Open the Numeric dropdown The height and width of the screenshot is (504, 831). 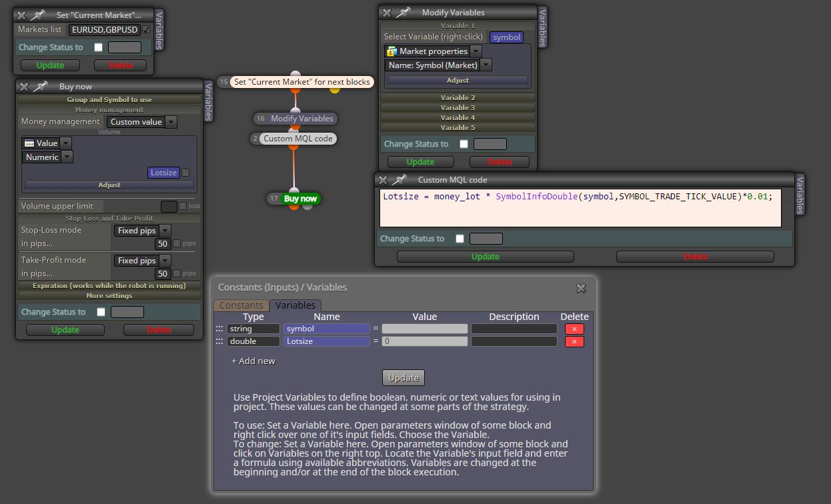(67, 157)
